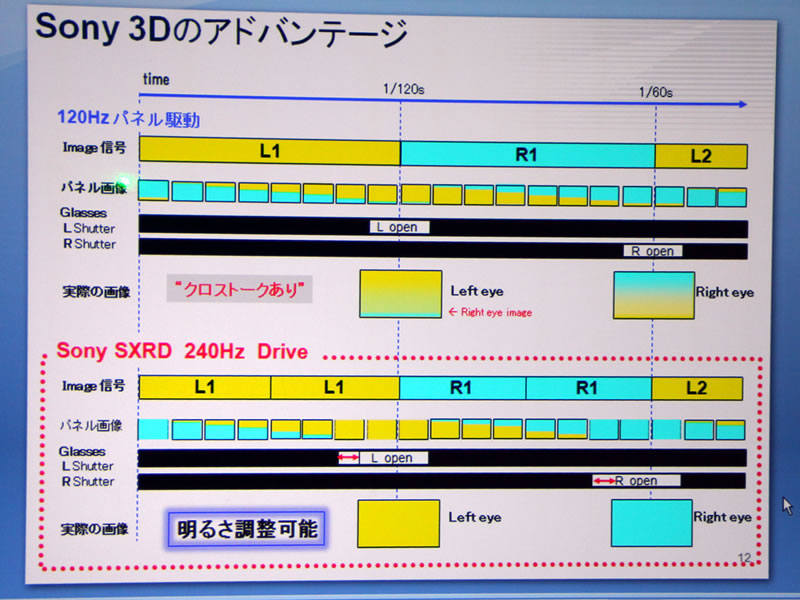Click the 'R open' label in 120Hz shutter row
The height and width of the screenshot is (600, 800).
653,251
